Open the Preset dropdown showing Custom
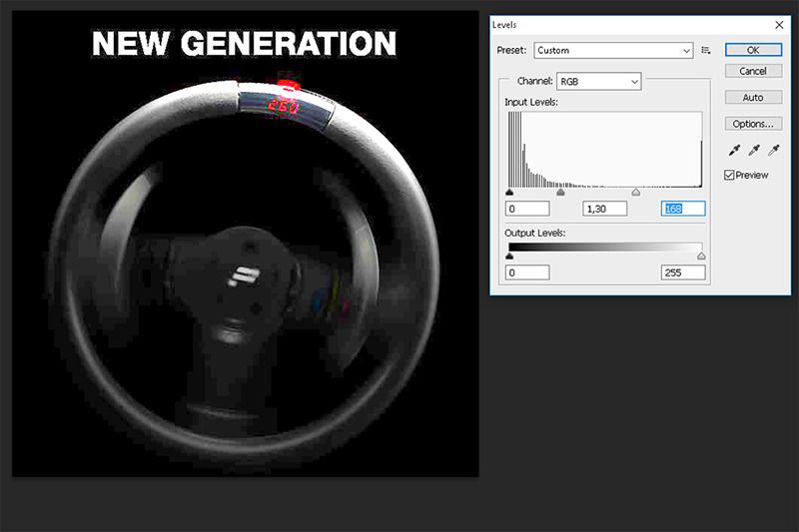The image size is (799, 532). (x=613, y=50)
